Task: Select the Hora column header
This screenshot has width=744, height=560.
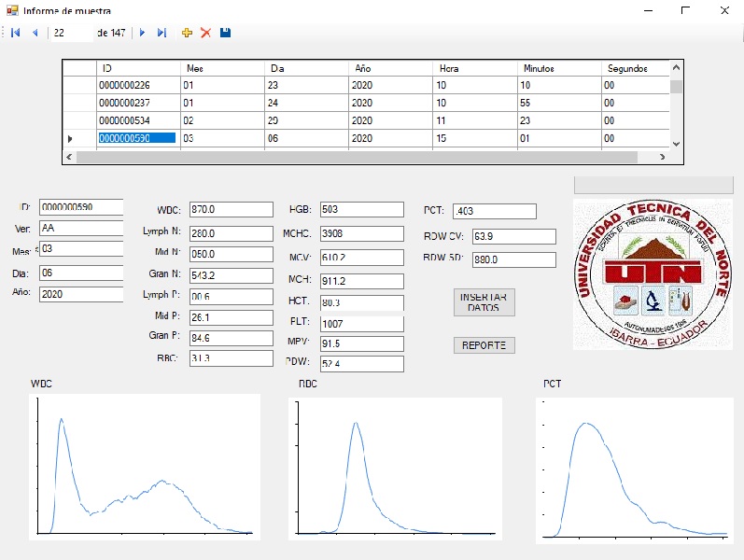Action: coord(474,68)
